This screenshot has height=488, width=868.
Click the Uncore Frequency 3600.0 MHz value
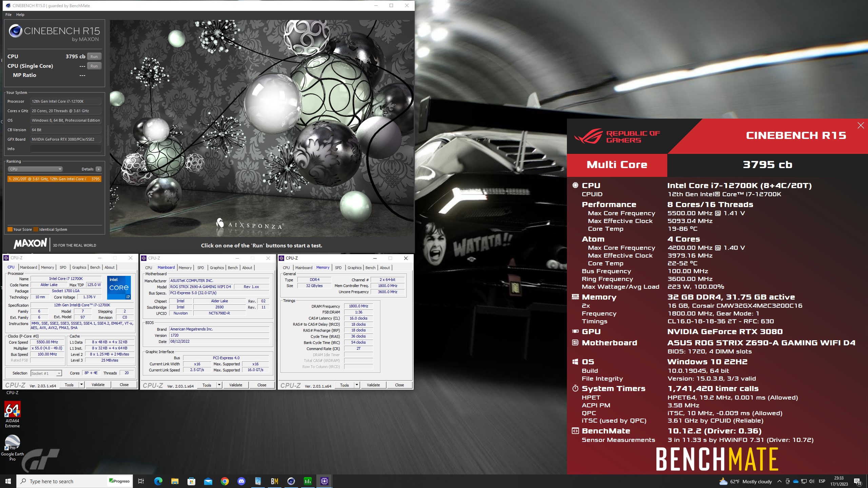(x=388, y=292)
